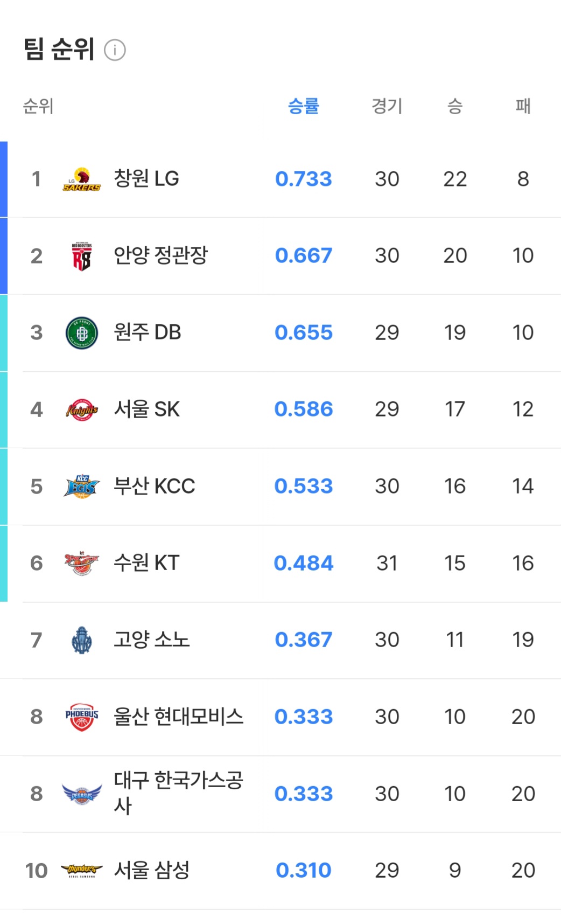Click the 서울 삼성 Thunders logo
Screen dimensions: 561x924
82,870
